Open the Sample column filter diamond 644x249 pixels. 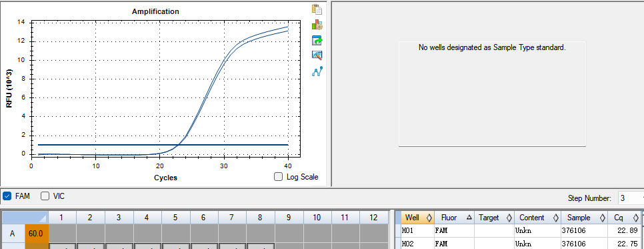603,218
